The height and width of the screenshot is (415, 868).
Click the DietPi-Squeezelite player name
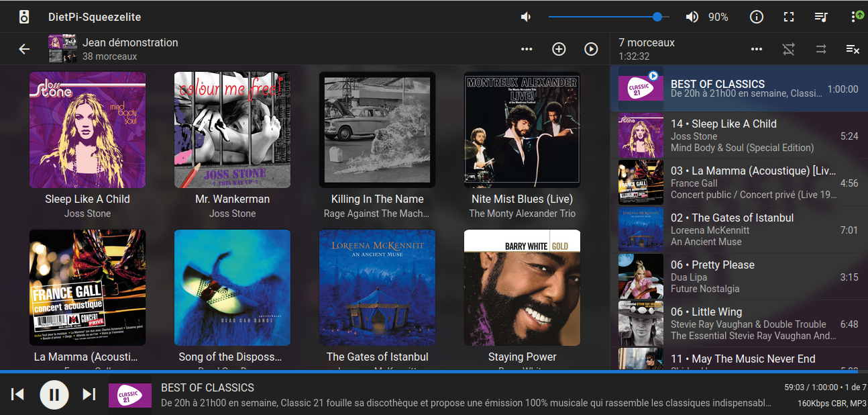coord(95,17)
